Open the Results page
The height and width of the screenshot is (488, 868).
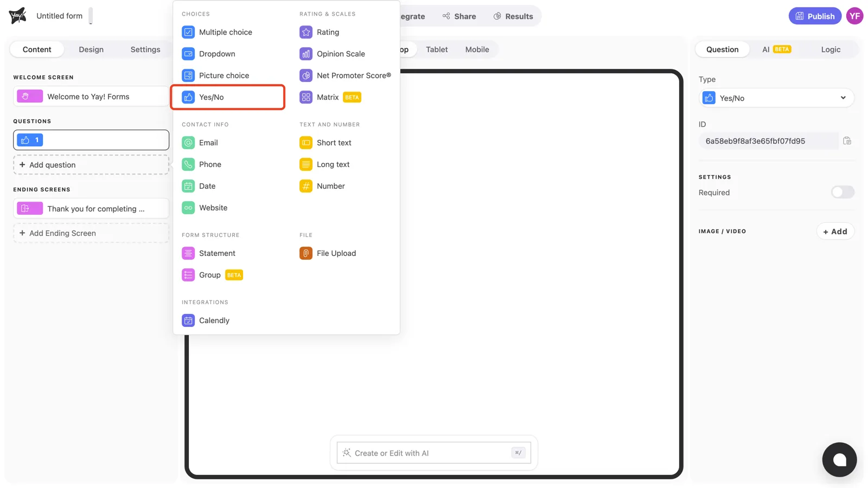tap(513, 16)
